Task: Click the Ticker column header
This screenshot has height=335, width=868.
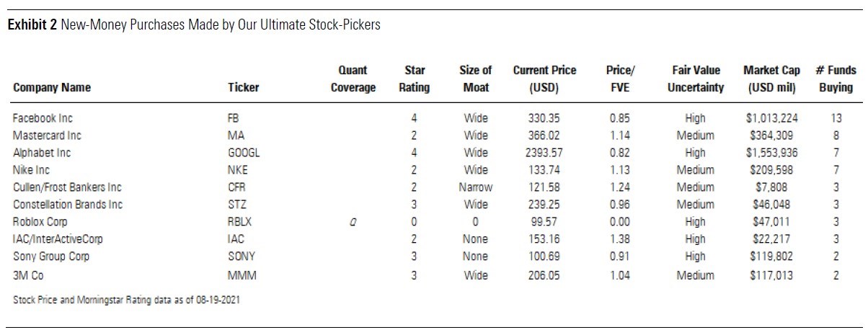Action: click(x=243, y=88)
